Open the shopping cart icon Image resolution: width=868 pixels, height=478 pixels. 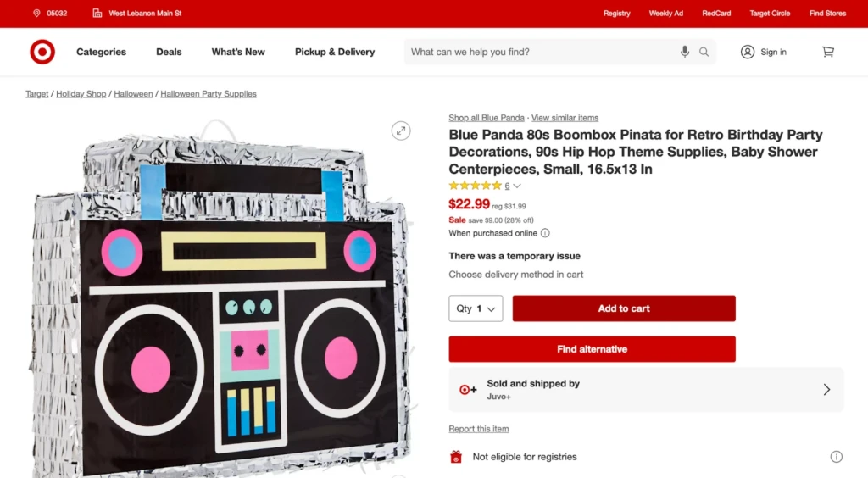(x=828, y=52)
